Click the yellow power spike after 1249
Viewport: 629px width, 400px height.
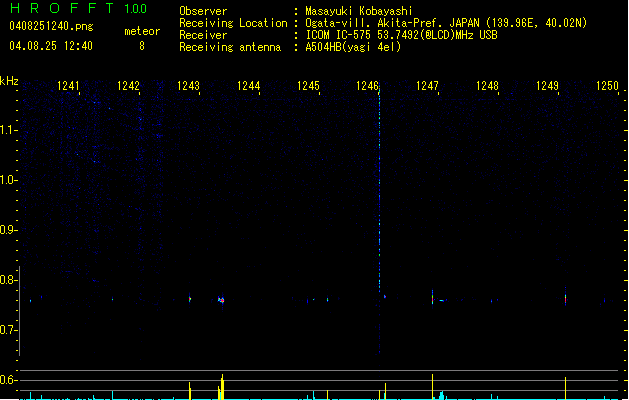(566, 388)
